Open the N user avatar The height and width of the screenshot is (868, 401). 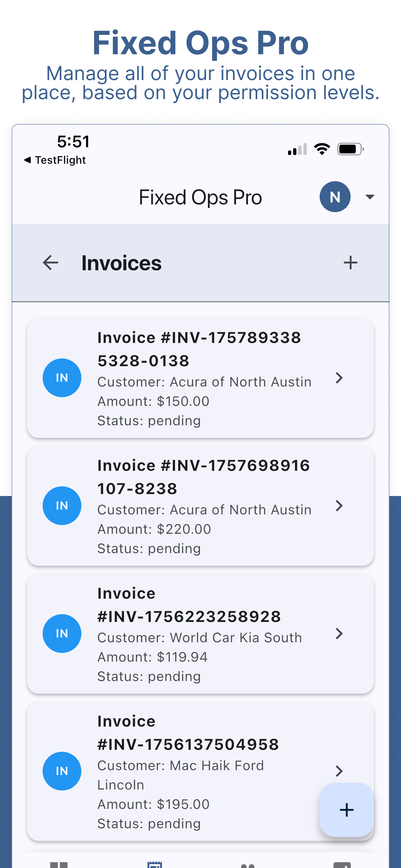[x=335, y=197]
